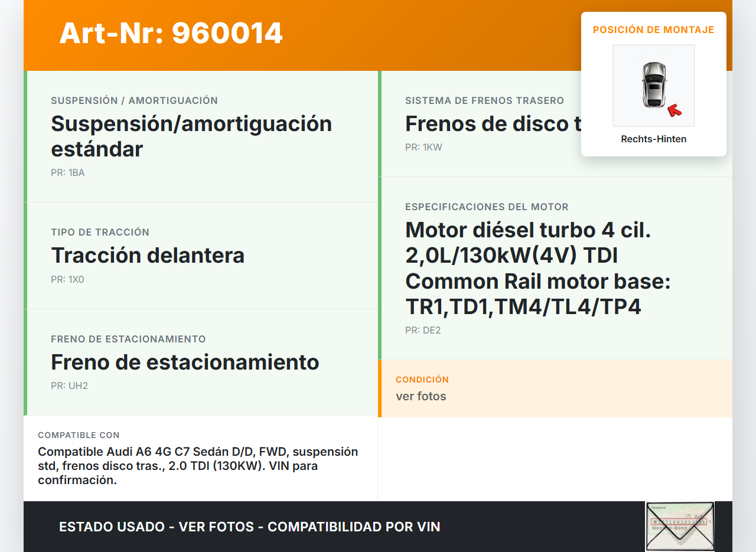Select the 'Tracción delantera' specification
This screenshot has height=552, width=756.
148,256
